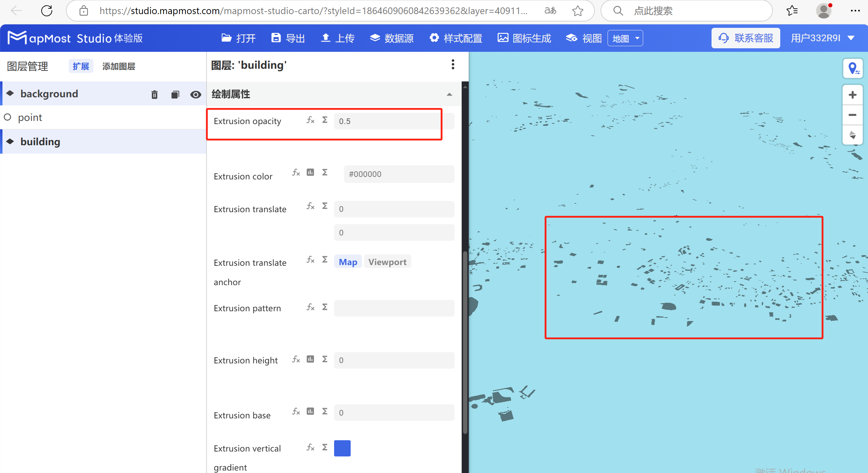Click the location pin icon on the map
The height and width of the screenshot is (473, 868).
tap(853, 68)
